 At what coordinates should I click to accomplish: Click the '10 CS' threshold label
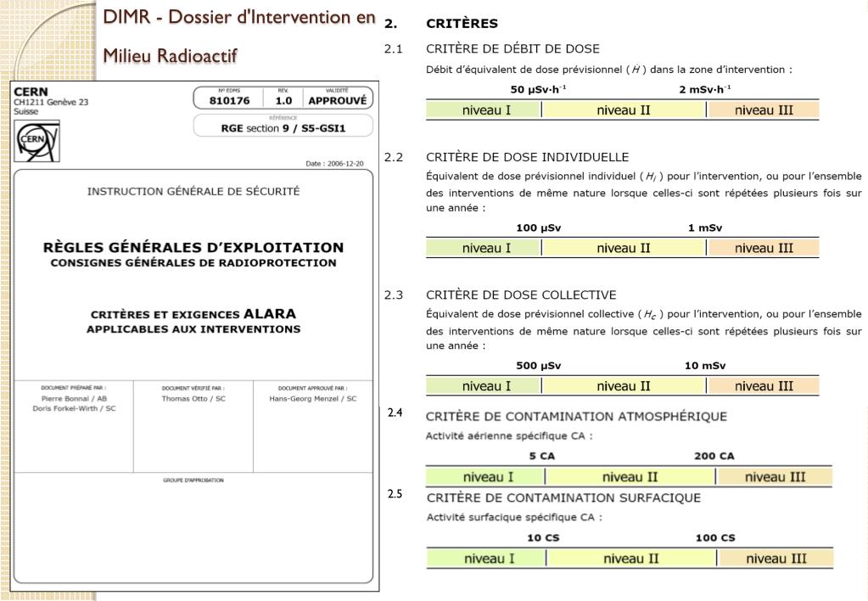(x=543, y=538)
